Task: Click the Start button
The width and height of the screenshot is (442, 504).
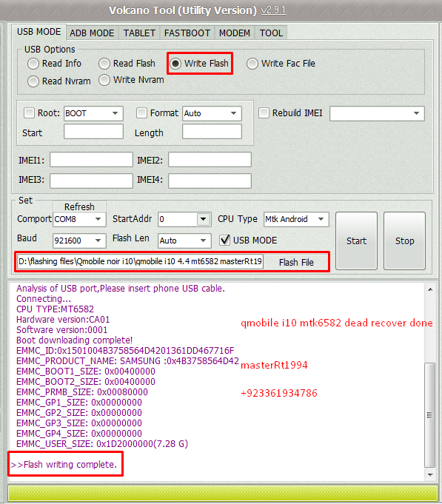Action: [x=356, y=241]
